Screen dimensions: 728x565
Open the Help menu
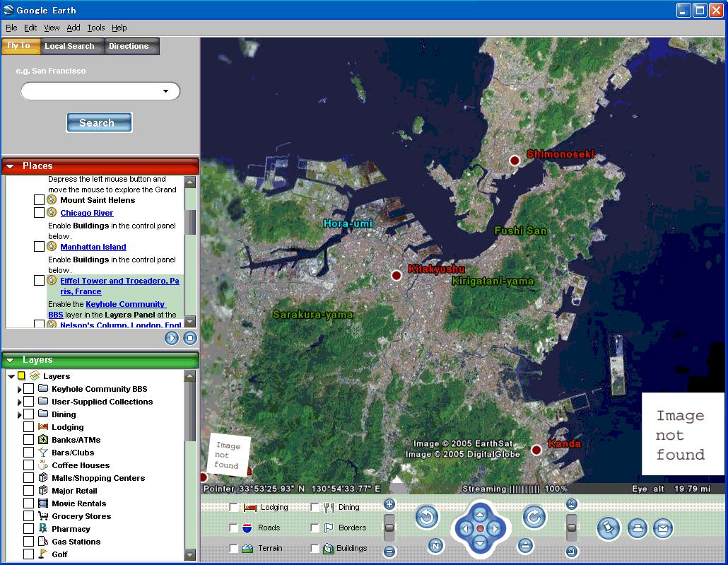(119, 28)
